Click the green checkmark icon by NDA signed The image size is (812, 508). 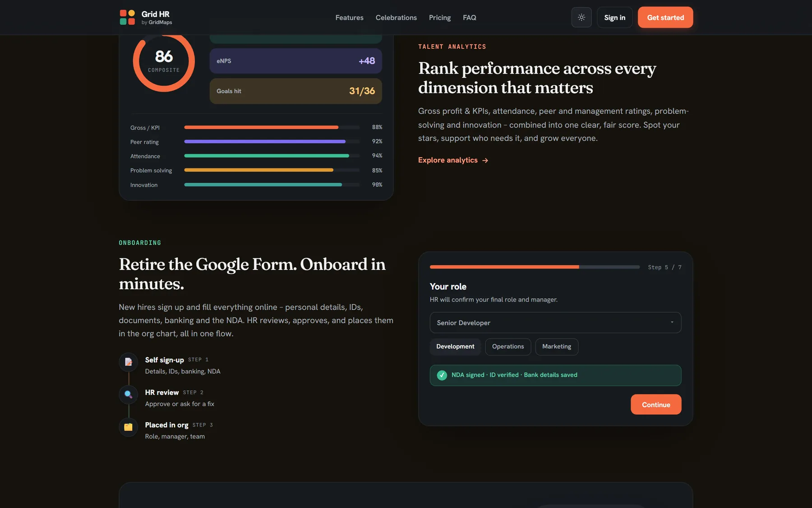(442, 375)
